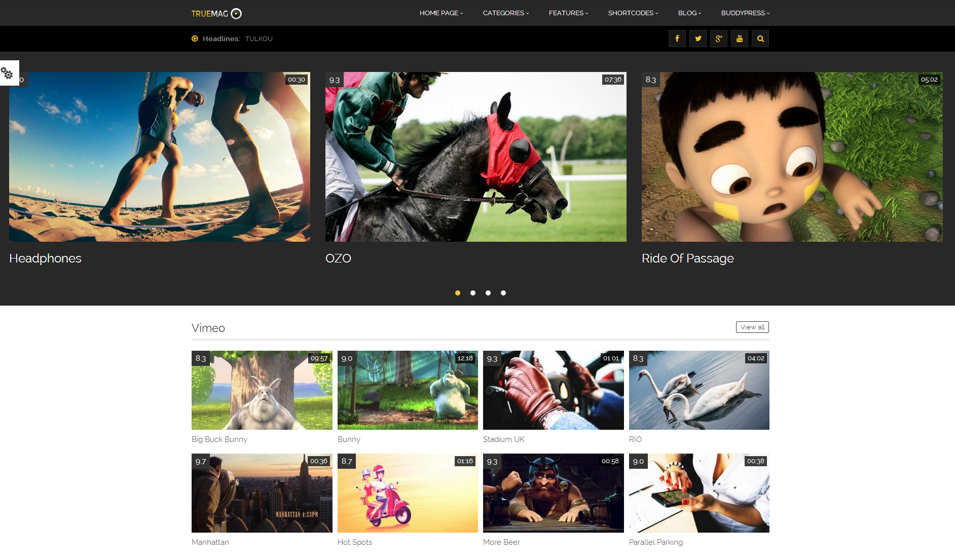Click the search magnifier icon
The width and height of the screenshot is (955, 560).
tap(760, 39)
